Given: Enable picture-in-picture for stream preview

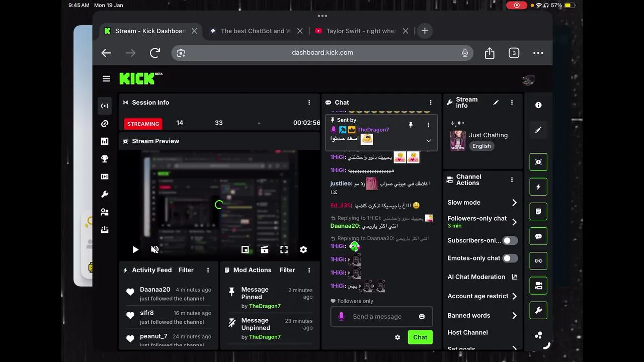Looking at the screenshot, I should pos(245,249).
